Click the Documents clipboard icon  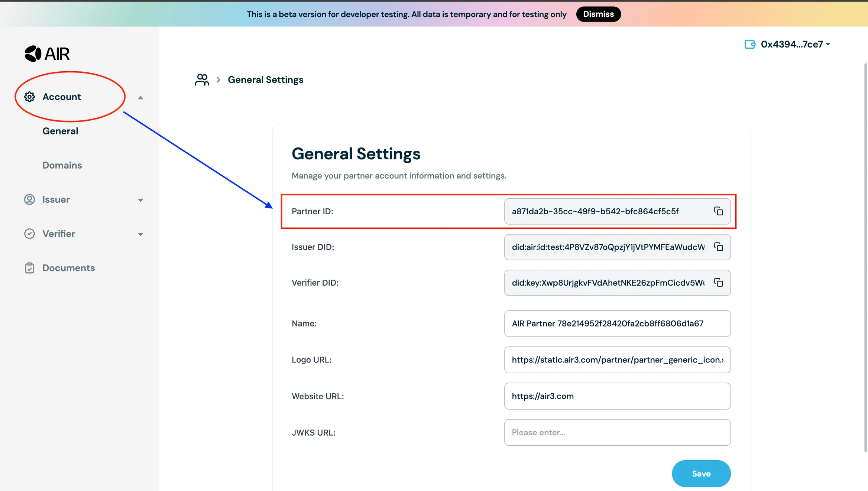[29, 268]
